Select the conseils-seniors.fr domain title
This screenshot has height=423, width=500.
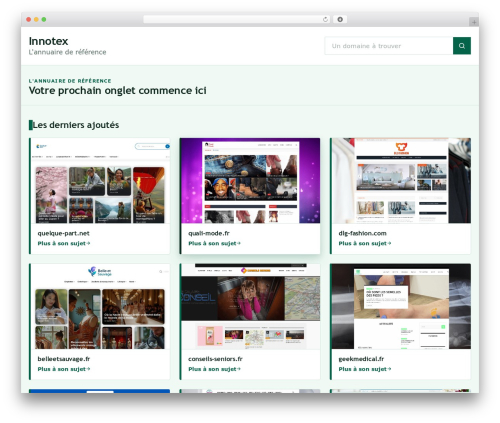215,359
